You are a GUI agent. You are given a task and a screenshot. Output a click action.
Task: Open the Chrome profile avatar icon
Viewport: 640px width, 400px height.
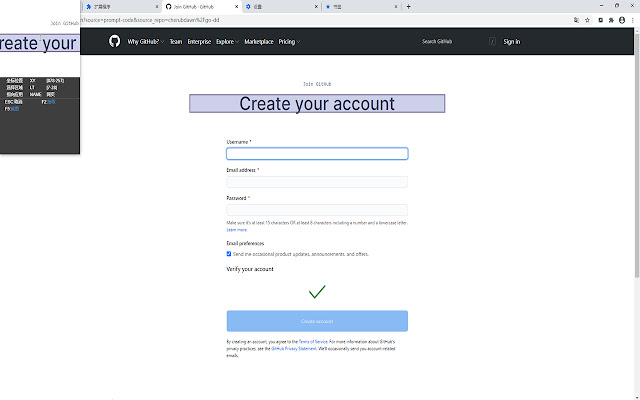(622, 20)
